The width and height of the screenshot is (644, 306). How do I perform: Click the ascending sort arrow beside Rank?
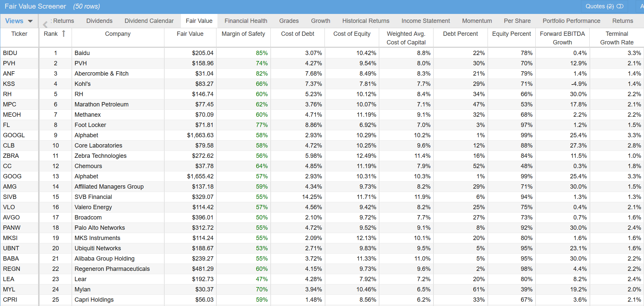64,33
